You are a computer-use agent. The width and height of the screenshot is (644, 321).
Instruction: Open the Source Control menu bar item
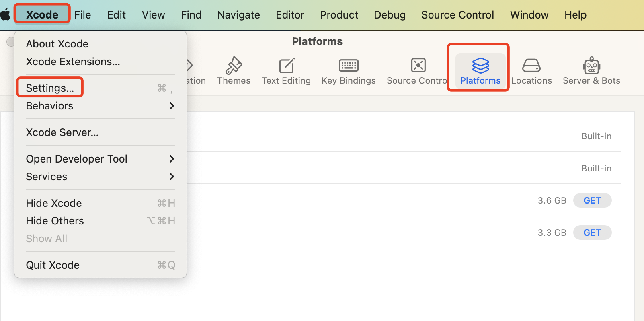coord(457,15)
